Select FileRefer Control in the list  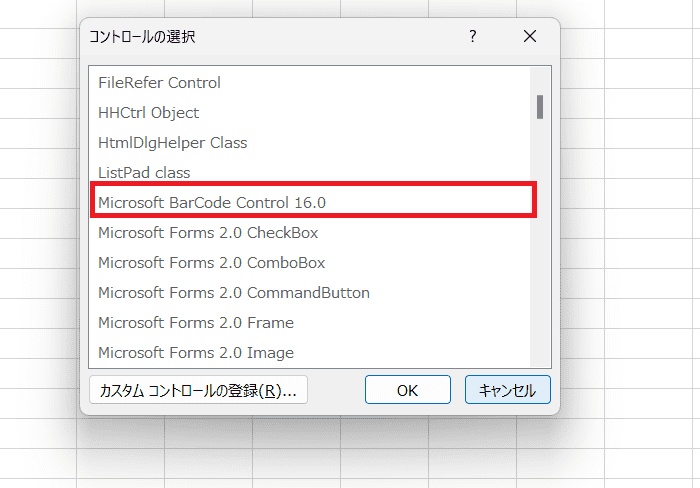(160, 82)
